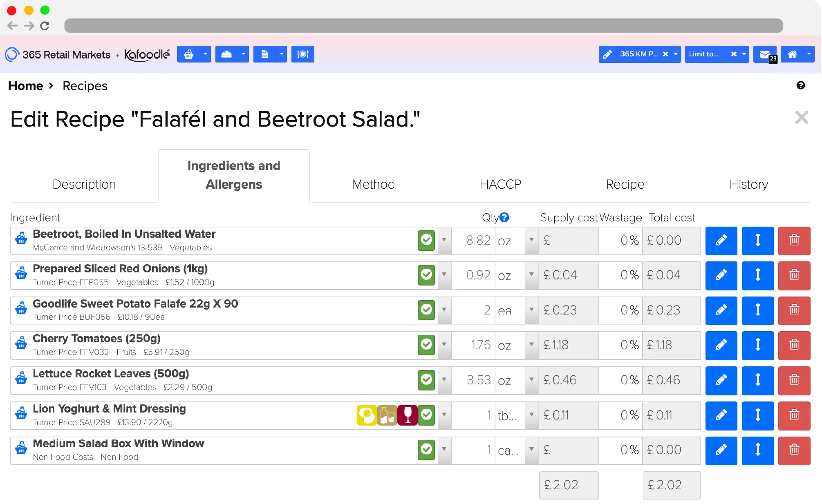
Task: Toggle green check on Goodlife Sweet Potato Falafe
Action: point(426,310)
